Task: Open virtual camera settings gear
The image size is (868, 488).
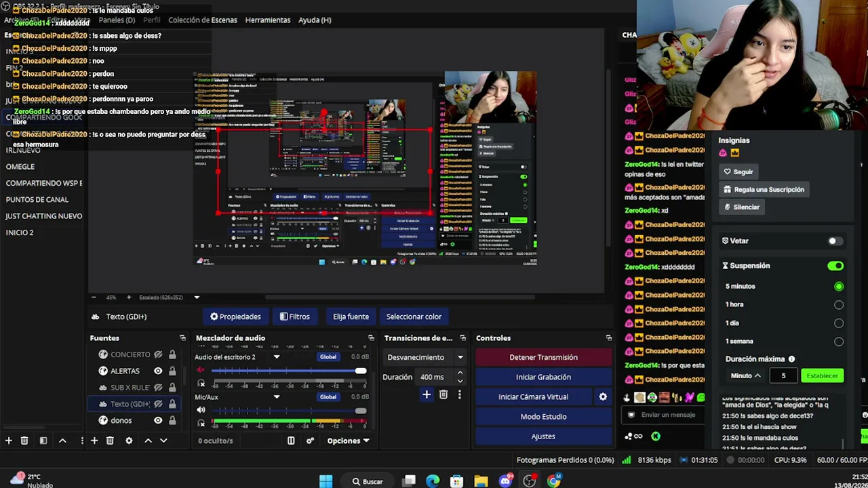Action: click(603, 397)
